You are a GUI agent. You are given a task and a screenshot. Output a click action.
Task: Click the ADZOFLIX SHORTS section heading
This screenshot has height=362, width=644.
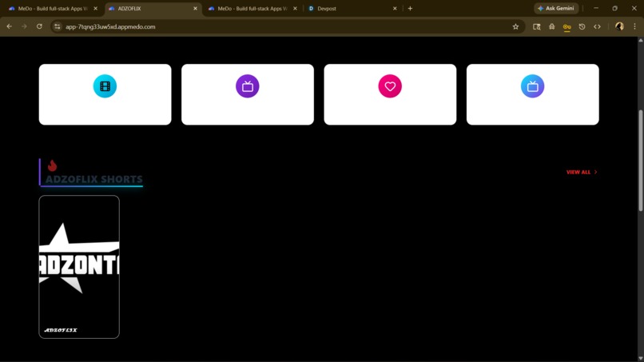point(94,179)
